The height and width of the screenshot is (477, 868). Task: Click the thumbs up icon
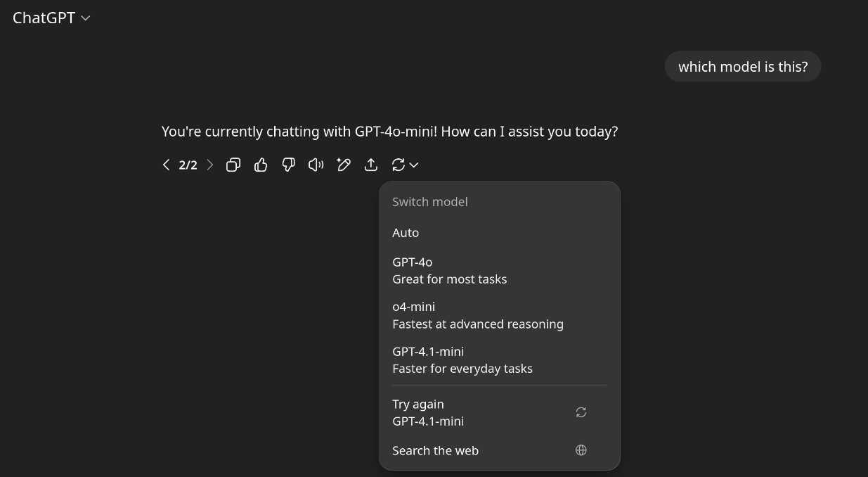(261, 165)
